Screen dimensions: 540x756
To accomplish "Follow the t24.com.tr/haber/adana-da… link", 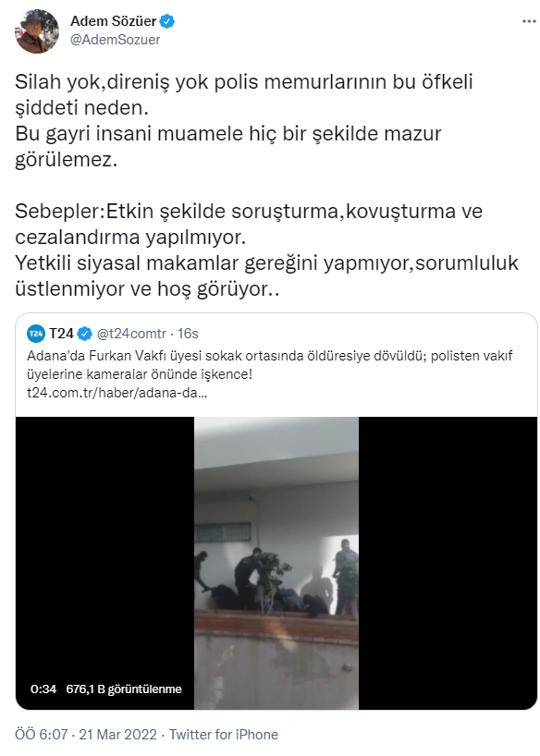I will click(x=117, y=393).
